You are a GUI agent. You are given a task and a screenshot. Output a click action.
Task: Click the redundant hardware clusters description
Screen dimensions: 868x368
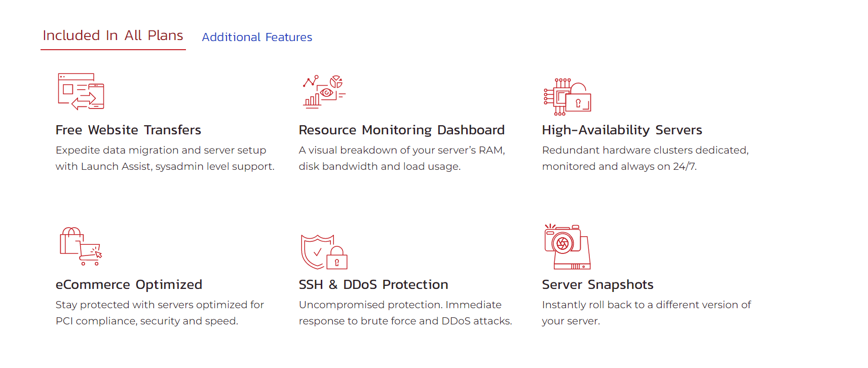click(x=646, y=158)
